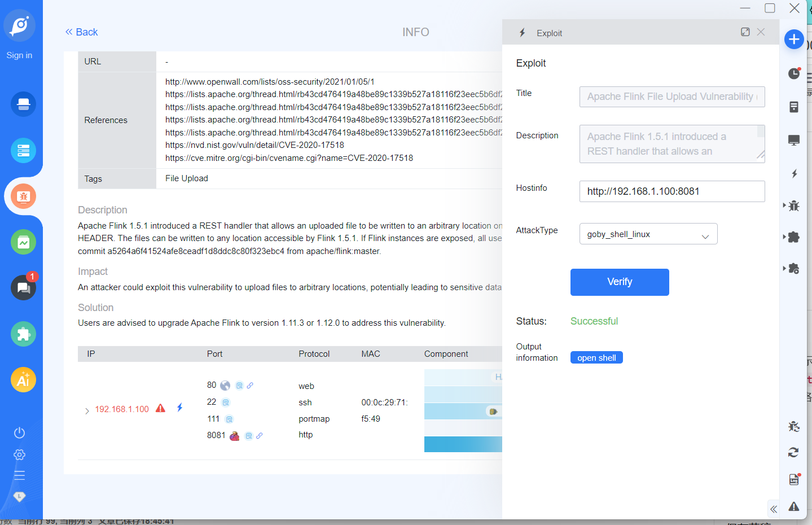Open the chat messages icon with badge

(x=23, y=288)
